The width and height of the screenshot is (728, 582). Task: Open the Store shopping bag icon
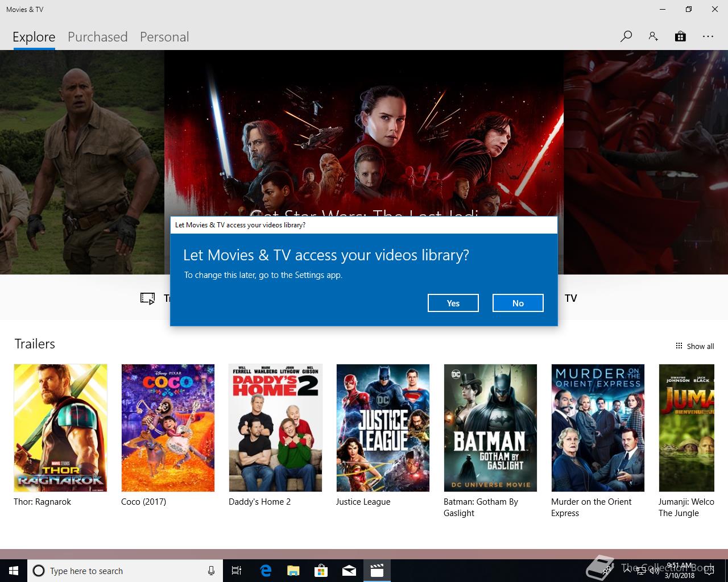pyautogui.click(x=680, y=36)
